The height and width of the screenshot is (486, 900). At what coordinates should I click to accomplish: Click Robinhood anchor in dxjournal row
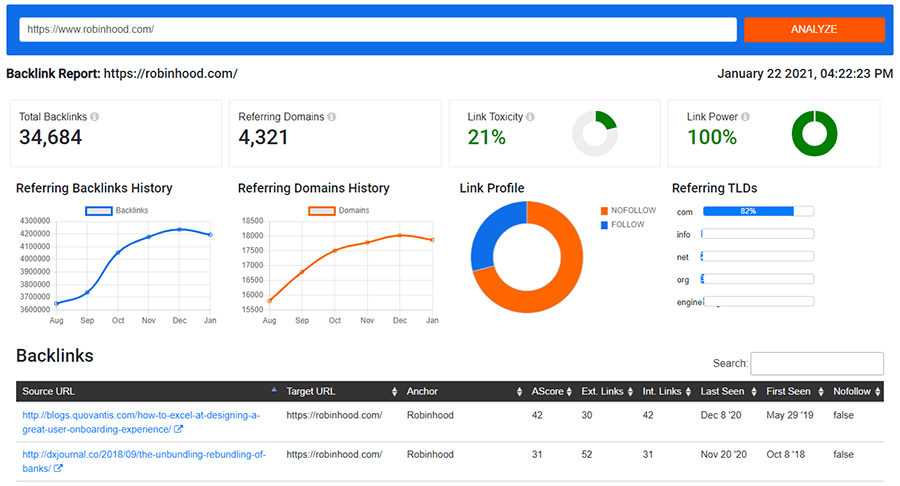pos(430,454)
